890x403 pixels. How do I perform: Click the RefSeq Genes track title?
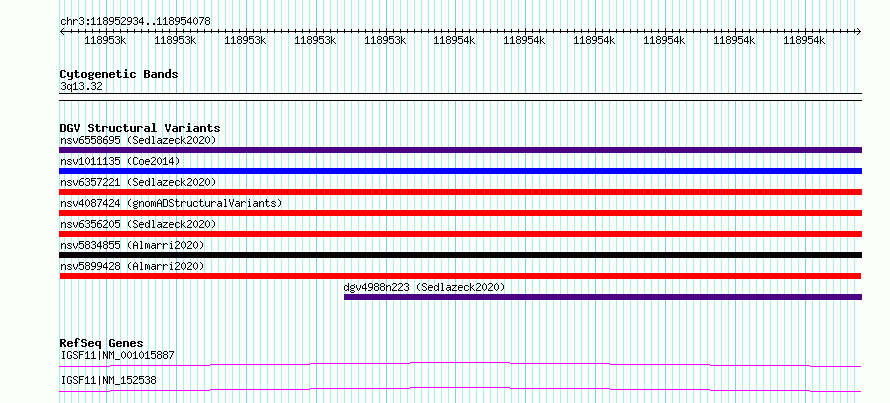[x=101, y=343]
